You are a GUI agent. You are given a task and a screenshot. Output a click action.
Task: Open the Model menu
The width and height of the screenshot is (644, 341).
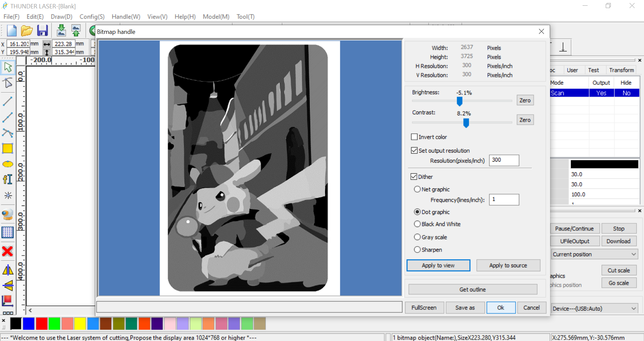216,17
